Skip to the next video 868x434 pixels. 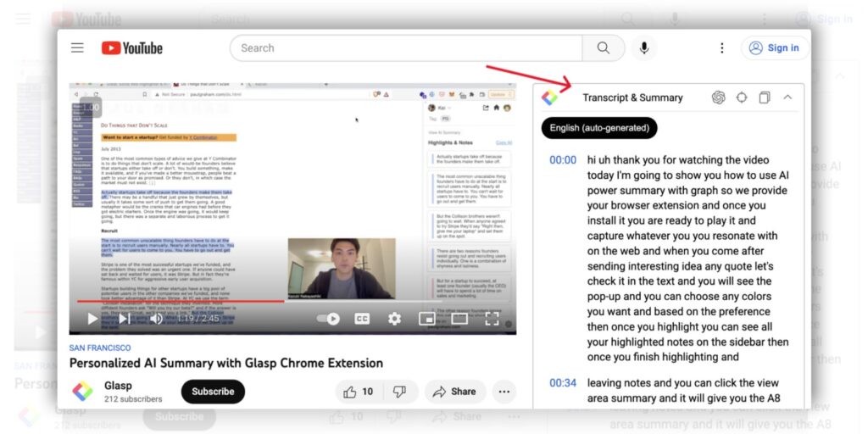pos(125,319)
